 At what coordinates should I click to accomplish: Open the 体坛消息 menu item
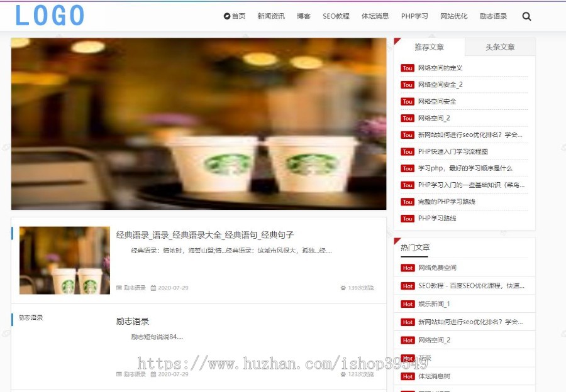point(375,16)
